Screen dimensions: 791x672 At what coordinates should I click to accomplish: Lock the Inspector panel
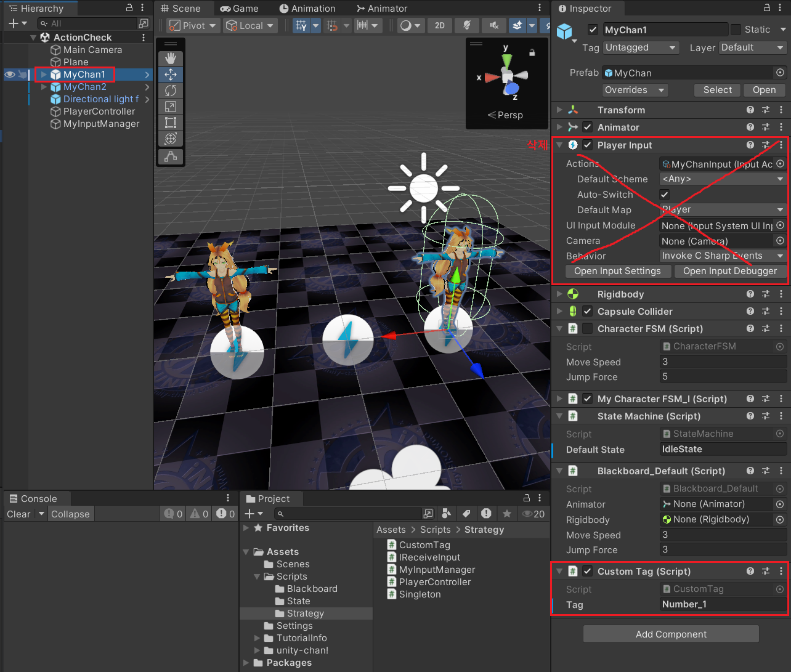click(767, 8)
